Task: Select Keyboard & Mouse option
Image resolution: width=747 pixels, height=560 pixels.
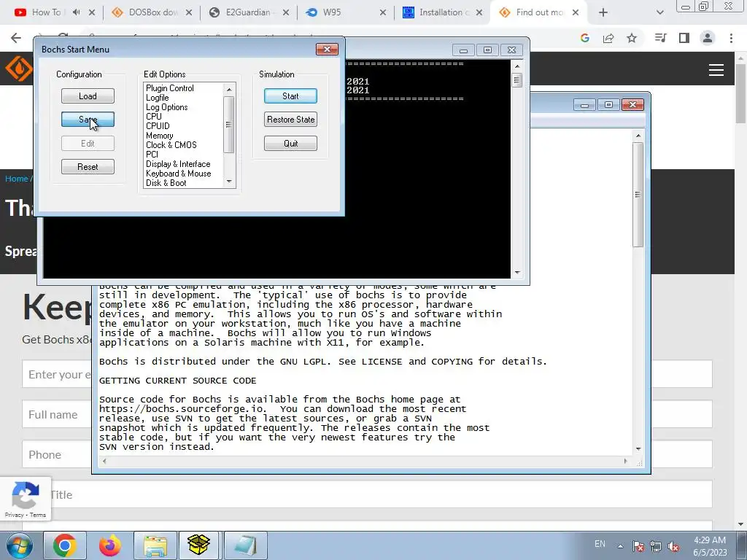Action: pyautogui.click(x=179, y=174)
